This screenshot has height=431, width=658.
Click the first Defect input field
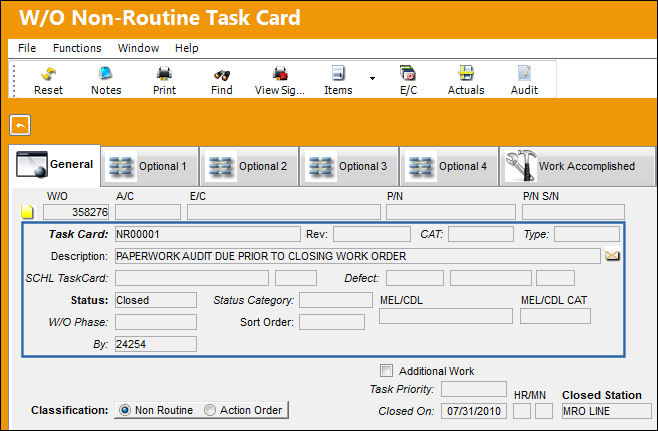click(415, 278)
